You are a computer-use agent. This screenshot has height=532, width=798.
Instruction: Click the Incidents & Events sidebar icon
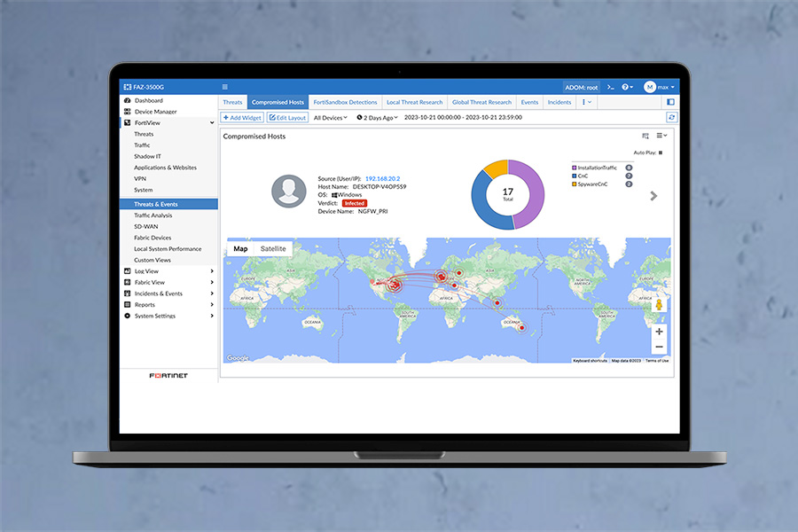(127, 293)
